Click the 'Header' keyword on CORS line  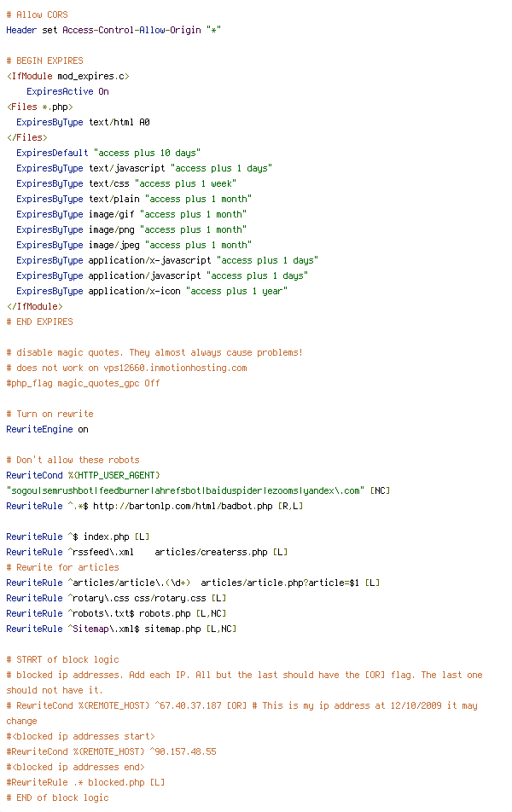21,30
